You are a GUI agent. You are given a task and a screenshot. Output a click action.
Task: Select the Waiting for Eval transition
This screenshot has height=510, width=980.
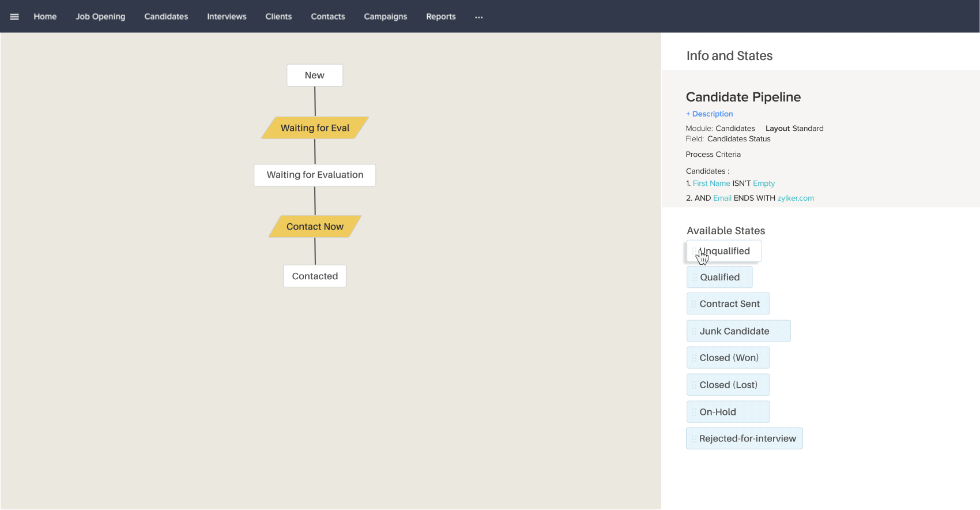[x=315, y=128]
